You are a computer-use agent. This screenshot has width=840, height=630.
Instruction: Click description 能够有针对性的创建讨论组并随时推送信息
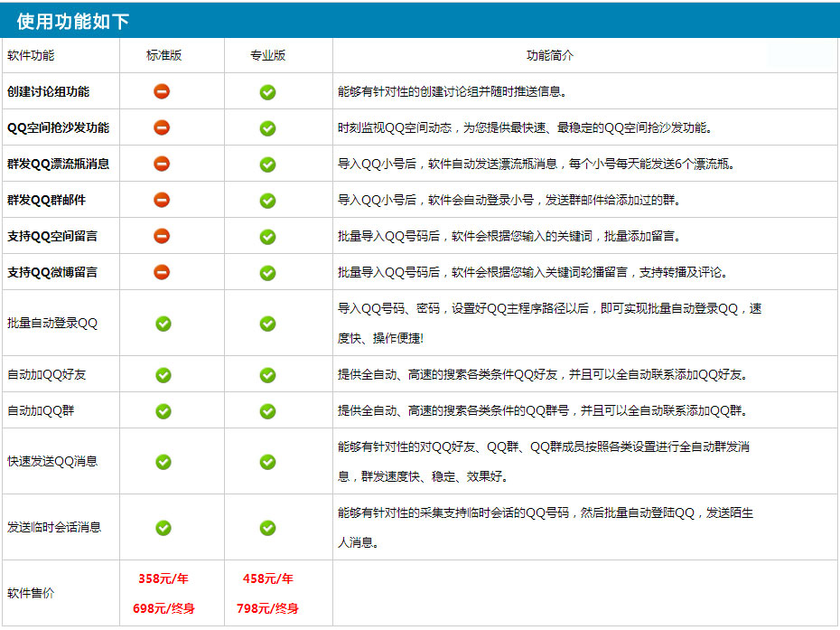point(453,91)
